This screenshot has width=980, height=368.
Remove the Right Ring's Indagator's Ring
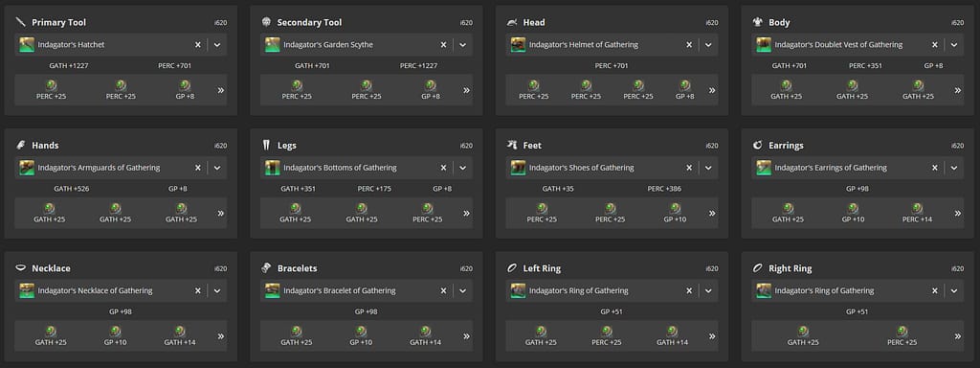(934, 291)
